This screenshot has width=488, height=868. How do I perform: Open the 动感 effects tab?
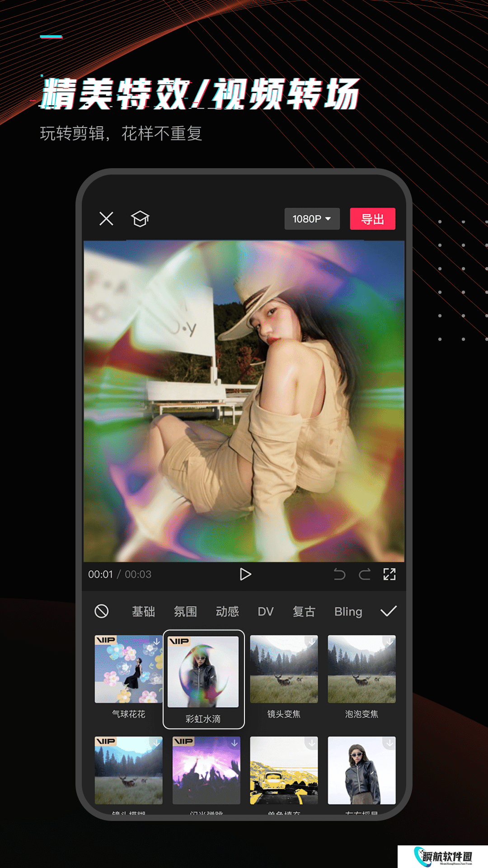227,612
